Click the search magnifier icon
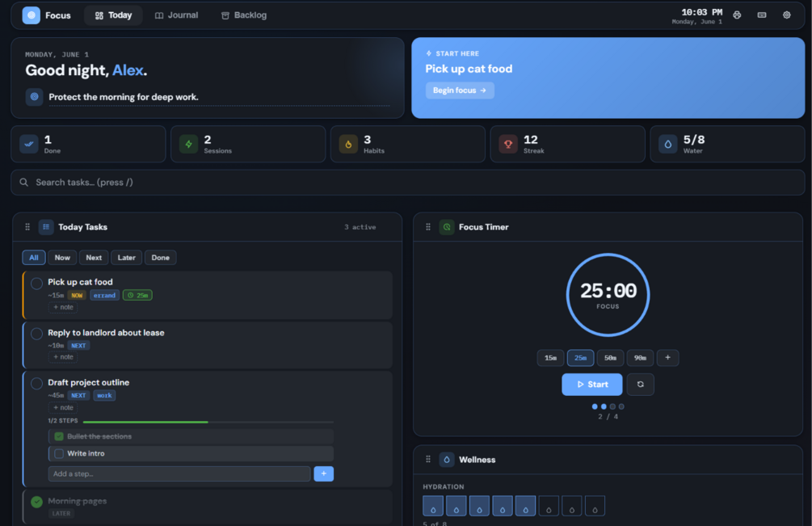Image resolution: width=812 pixels, height=526 pixels. click(x=23, y=183)
